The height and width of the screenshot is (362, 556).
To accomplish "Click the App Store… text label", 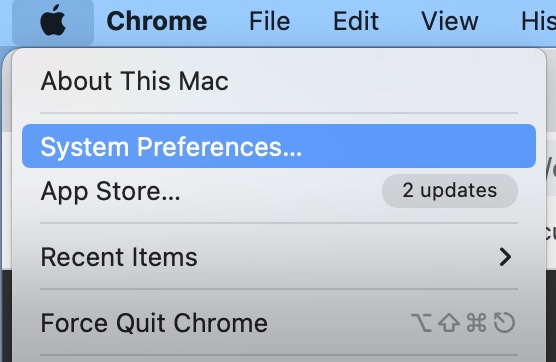I will 110,191.
